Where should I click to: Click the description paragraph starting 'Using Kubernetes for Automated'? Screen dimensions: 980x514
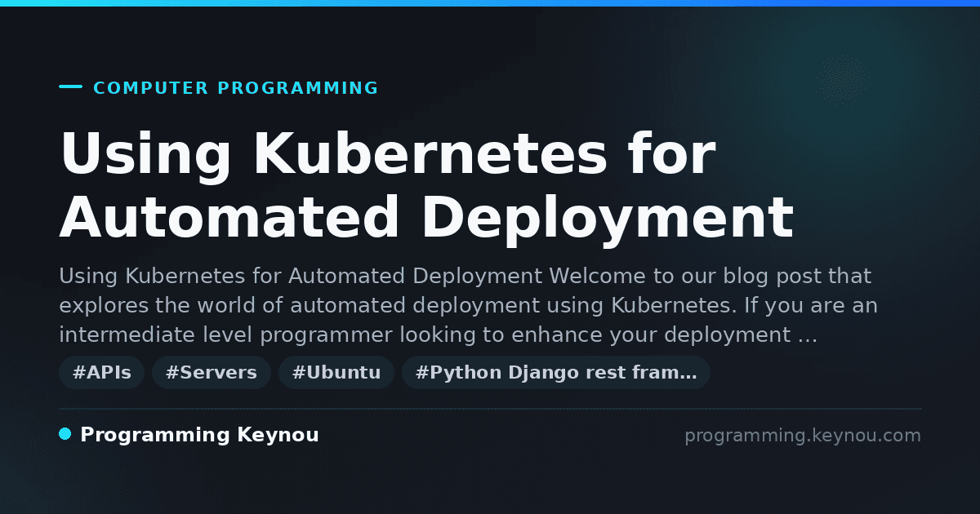[x=468, y=306]
